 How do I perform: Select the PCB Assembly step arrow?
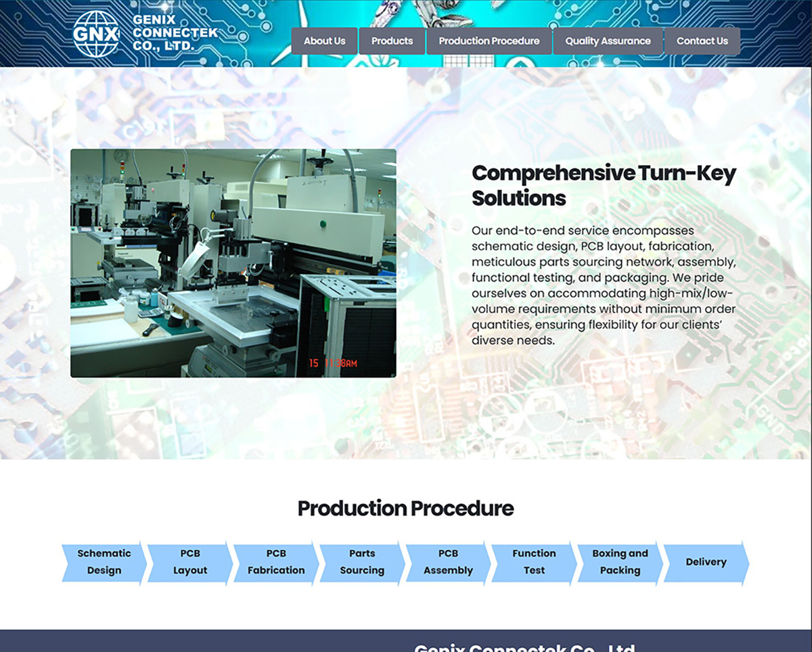(448, 562)
